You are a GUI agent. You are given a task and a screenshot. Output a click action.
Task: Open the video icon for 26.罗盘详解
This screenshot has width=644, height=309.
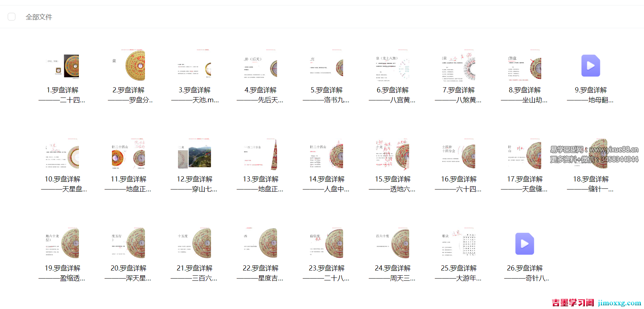pyautogui.click(x=524, y=244)
